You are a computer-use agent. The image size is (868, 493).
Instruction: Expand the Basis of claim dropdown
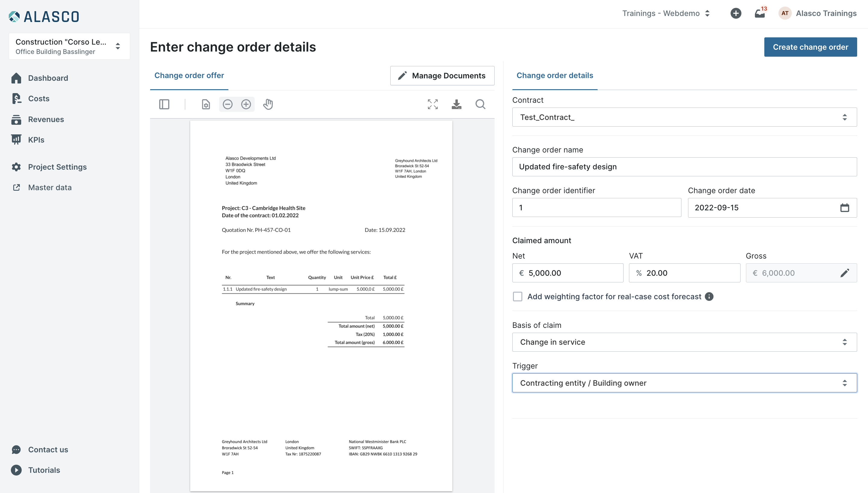[684, 342]
